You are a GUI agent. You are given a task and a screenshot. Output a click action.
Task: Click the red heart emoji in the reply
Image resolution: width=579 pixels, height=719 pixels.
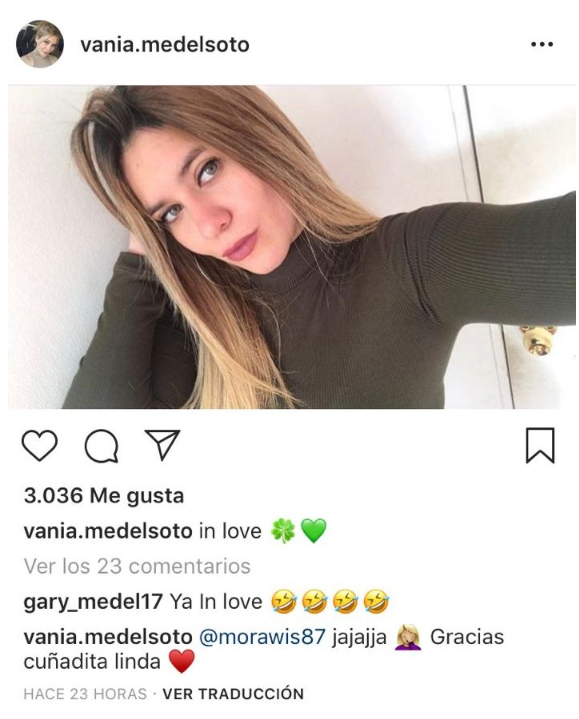182,661
